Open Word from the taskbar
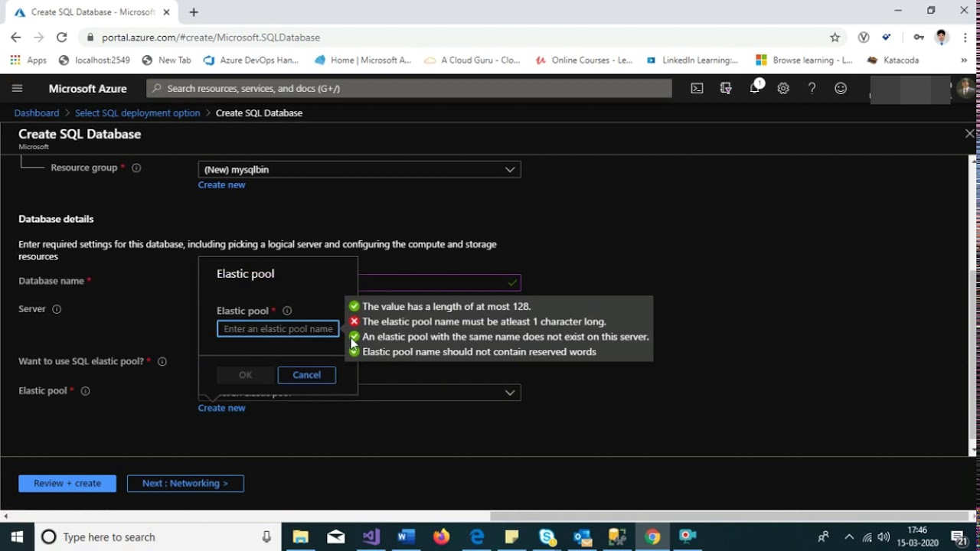The width and height of the screenshot is (980, 551). 406,537
